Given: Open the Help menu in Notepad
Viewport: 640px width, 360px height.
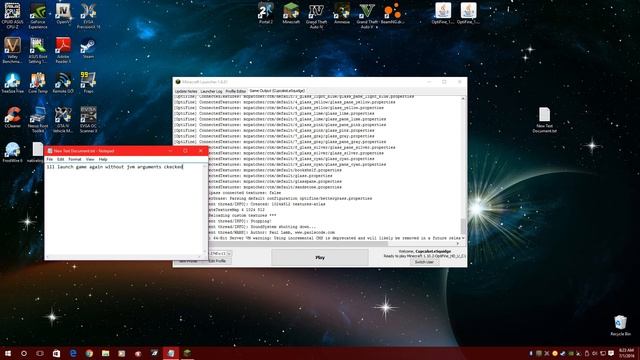Looking at the screenshot, I should tap(103, 159).
